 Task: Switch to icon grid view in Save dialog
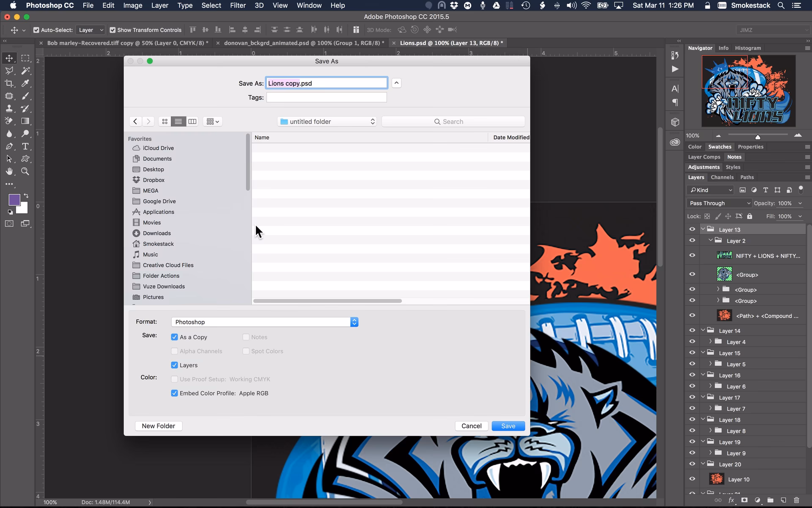click(x=165, y=121)
